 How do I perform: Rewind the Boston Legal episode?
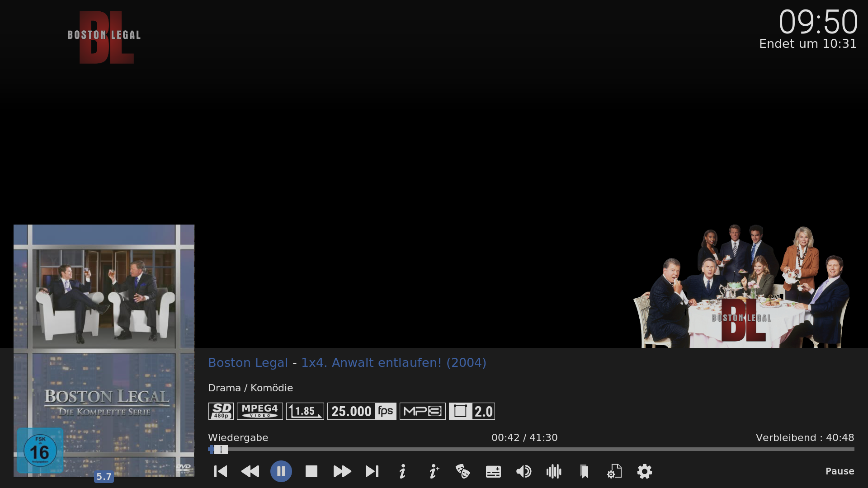(250, 471)
